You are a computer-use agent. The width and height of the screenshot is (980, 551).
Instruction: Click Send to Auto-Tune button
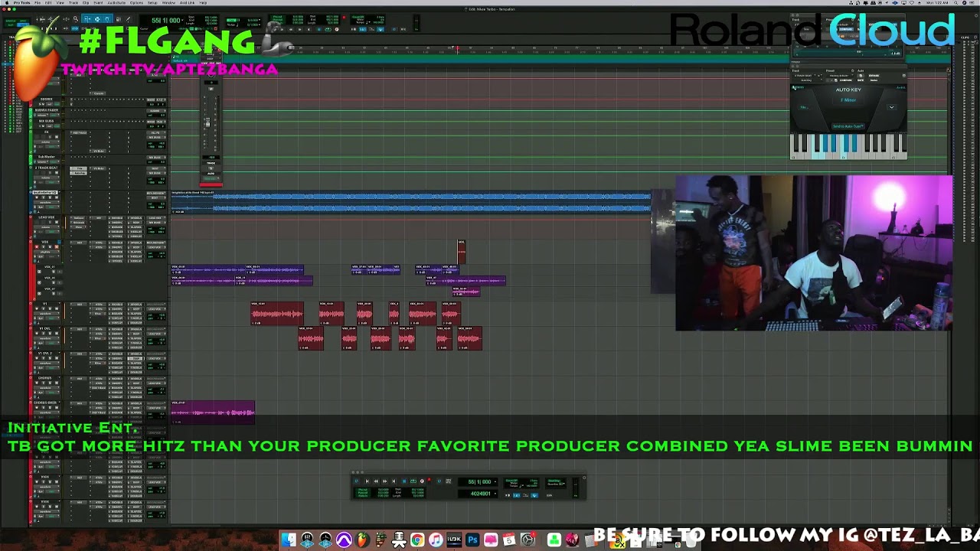pyautogui.click(x=848, y=126)
